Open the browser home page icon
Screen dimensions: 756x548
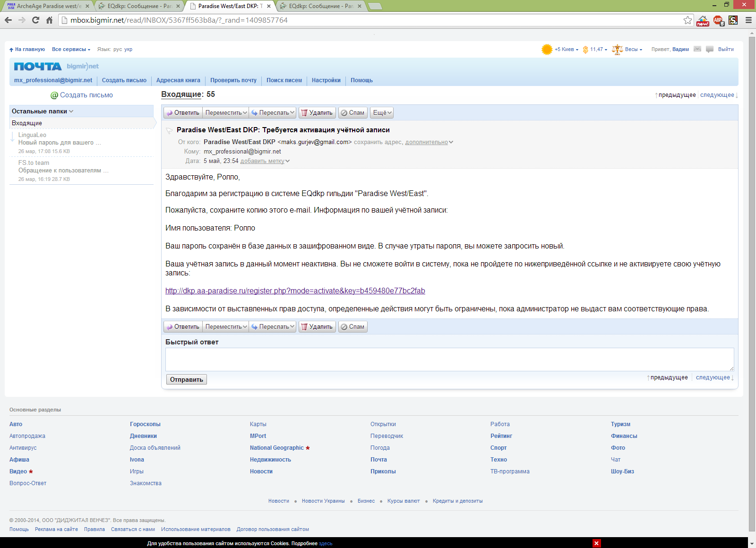[49, 20]
